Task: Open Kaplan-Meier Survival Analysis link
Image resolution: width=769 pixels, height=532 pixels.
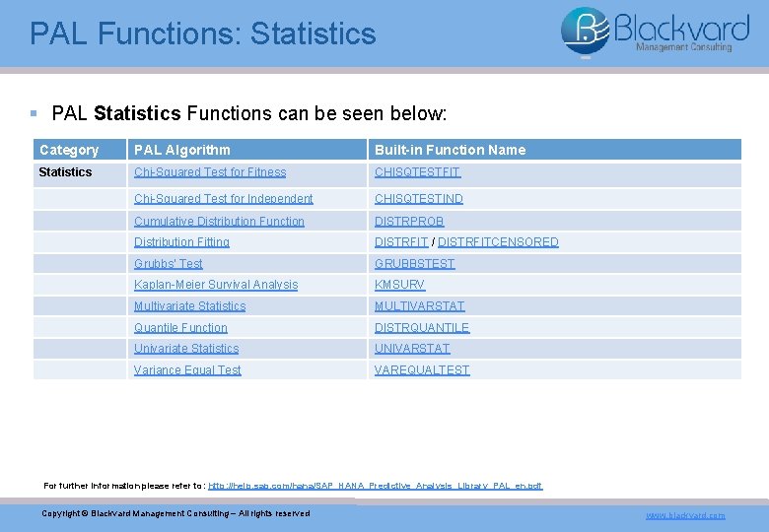Action: pos(216,285)
